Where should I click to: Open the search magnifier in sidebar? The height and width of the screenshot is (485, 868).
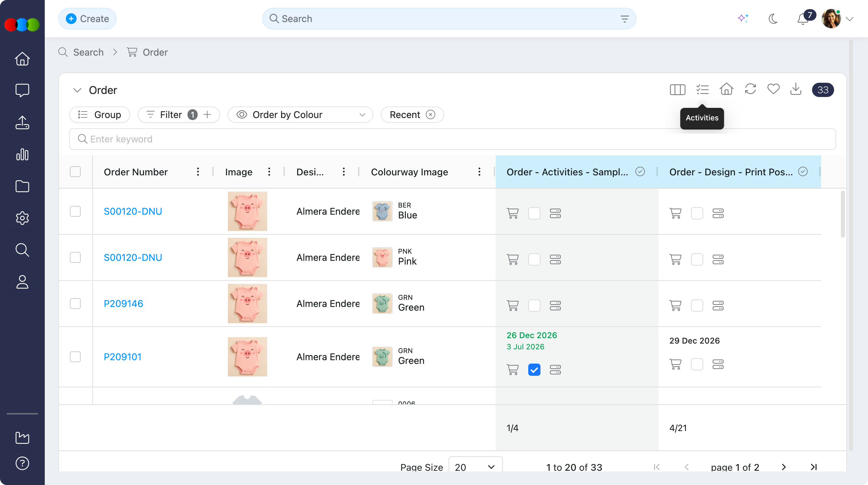point(22,250)
